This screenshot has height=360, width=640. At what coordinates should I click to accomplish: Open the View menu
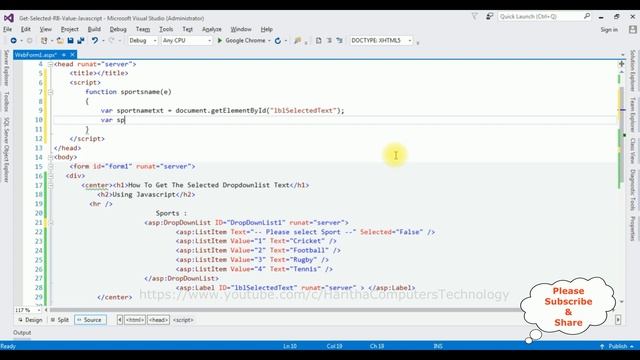pyautogui.click(x=46, y=29)
